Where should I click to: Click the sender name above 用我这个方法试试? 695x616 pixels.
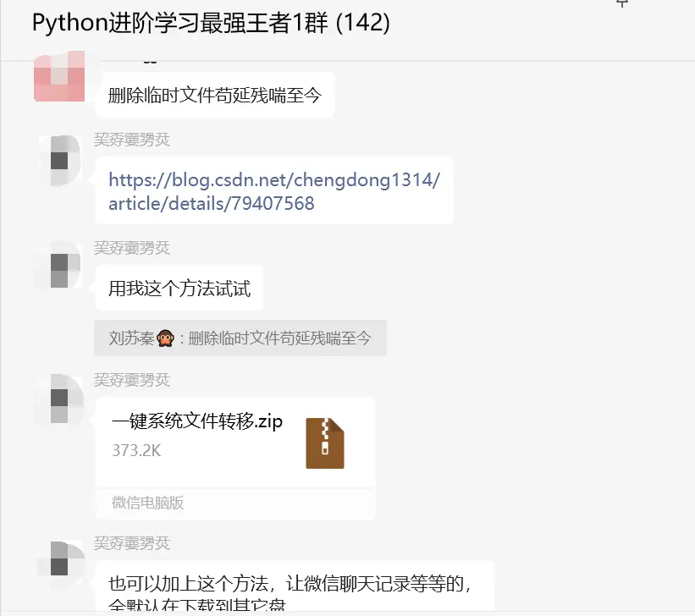(132, 248)
